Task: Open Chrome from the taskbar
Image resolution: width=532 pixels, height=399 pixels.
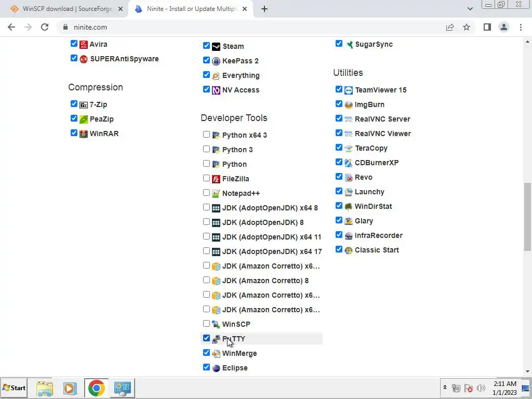Action: pyautogui.click(x=96, y=388)
